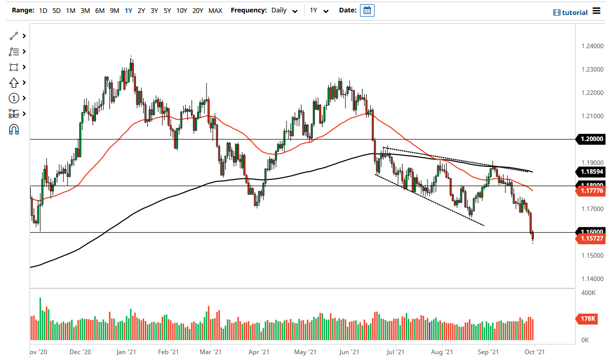Open the hamburger menu
This screenshot has height=364, width=609.
597,11
